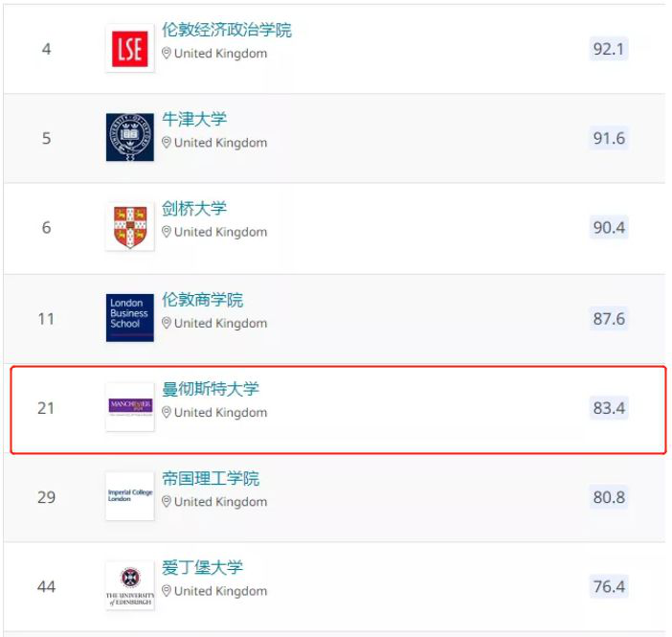Go to the 剑桥大学 link
The height and width of the screenshot is (637, 672).
[194, 208]
